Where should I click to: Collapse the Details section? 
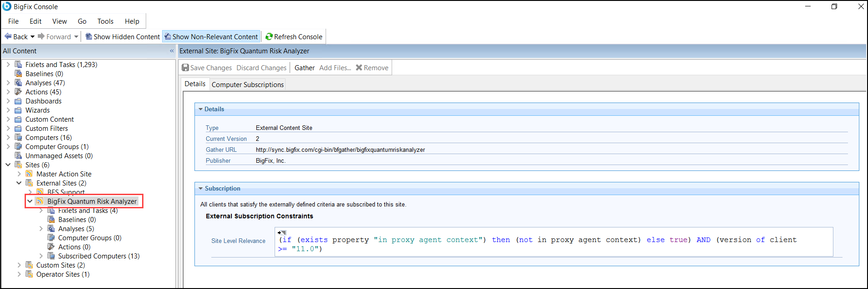(x=200, y=109)
